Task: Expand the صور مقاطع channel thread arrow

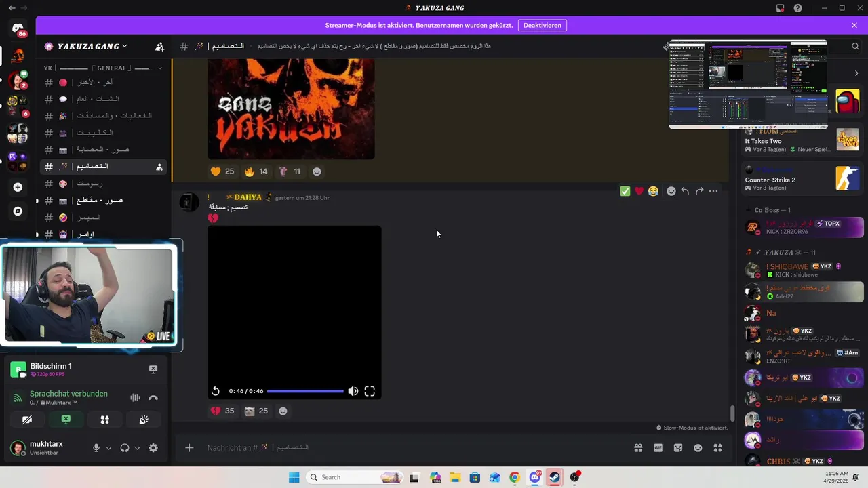Action: (x=37, y=201)
